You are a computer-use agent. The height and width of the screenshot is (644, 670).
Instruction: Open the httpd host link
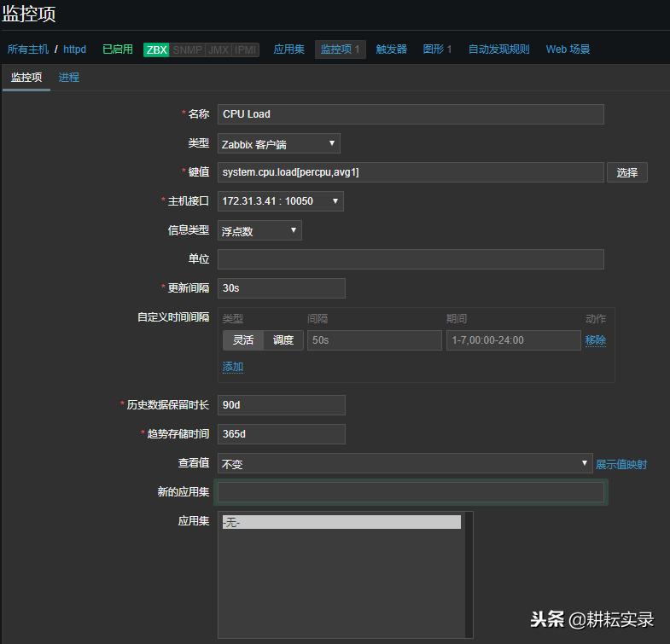pyautogui.click(x=74, y=49)
